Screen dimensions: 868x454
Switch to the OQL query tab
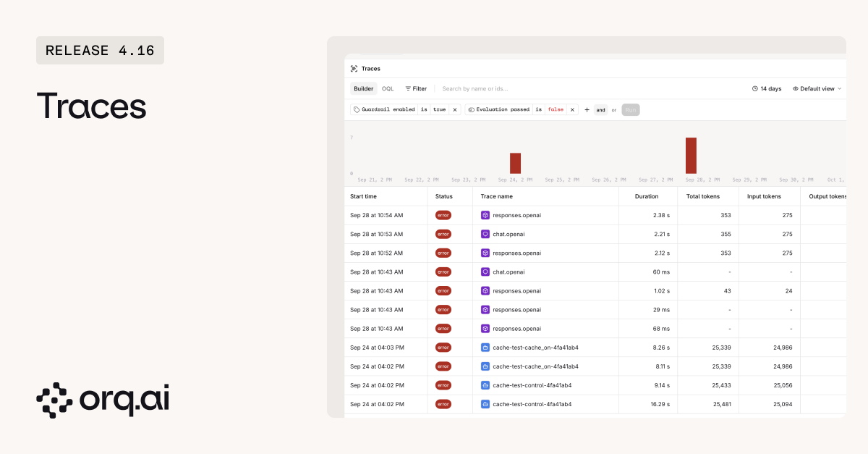[x=388, y=88]
